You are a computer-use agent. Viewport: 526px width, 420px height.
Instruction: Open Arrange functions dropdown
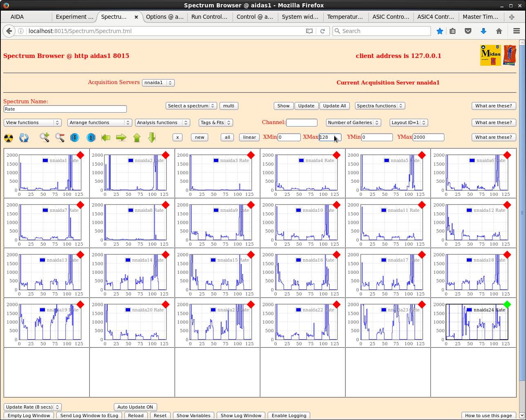pyautogui.click(x=100, y=122)
